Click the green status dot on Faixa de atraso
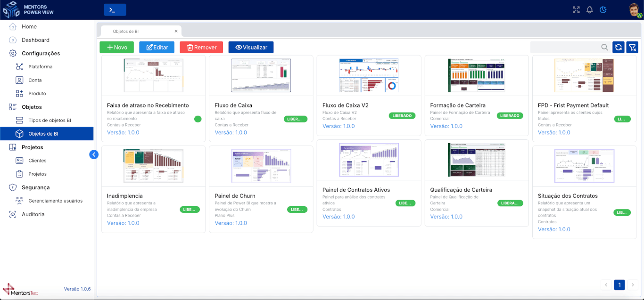This screenshot has width=644, height=300. (198, 119)
